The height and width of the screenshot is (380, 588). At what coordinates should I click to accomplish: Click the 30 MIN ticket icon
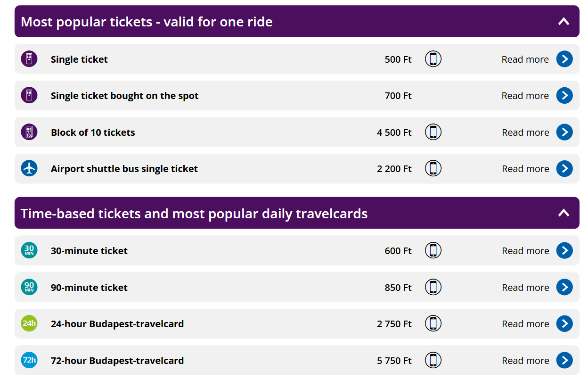29,250
